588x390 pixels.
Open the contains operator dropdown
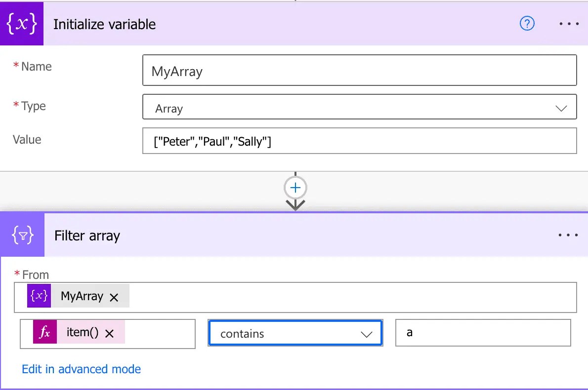point(366,333)
